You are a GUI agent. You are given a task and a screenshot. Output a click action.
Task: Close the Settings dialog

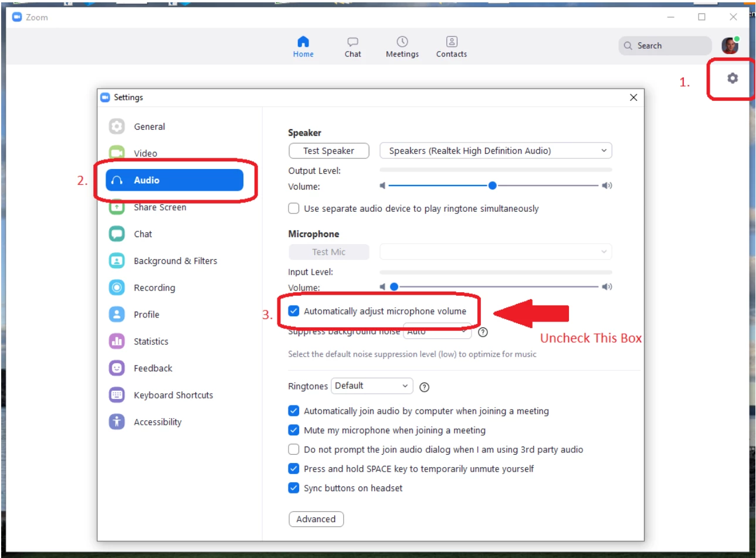pyautogui.click(x=633, y=97)
